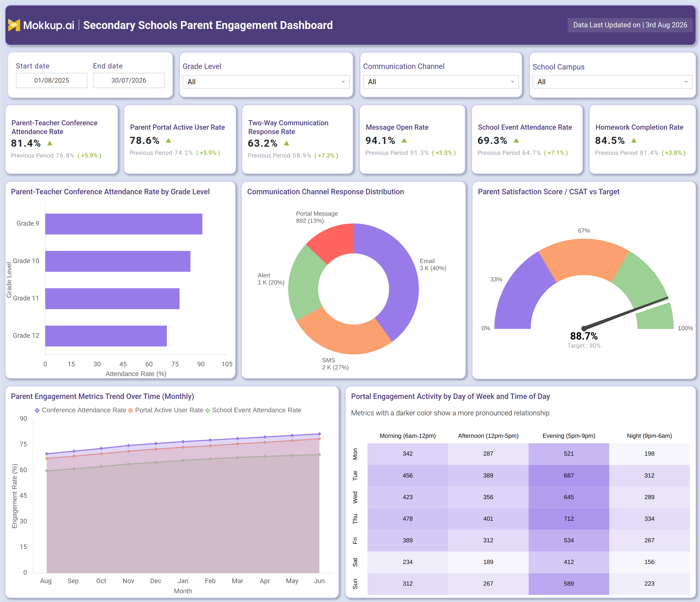Viewport: 700px width, 602px height.
Task: Click heatmap cell 342 for Monday morning
Action: click(407, 454)
